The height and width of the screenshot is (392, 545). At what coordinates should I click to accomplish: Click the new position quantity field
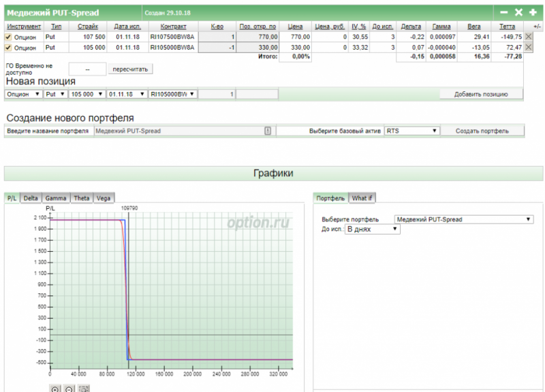217,94
